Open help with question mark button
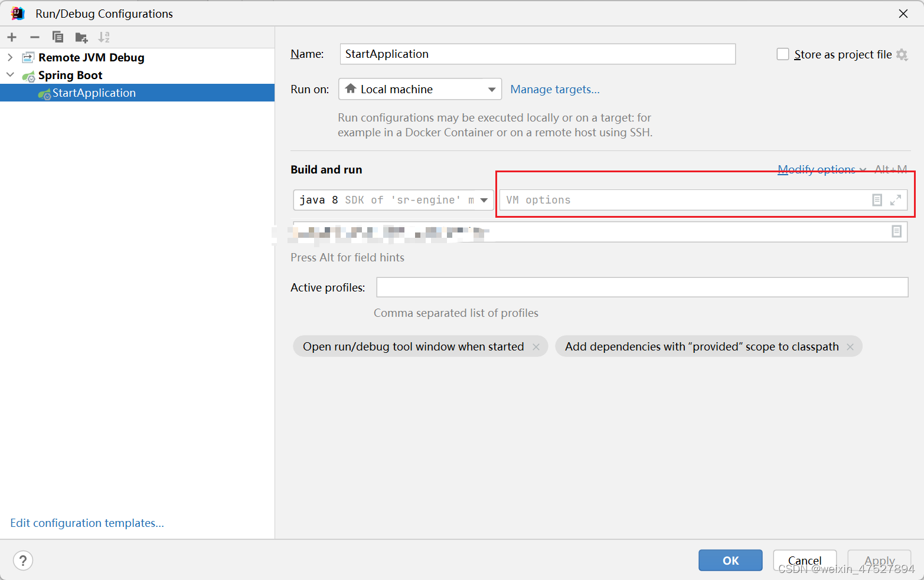The height and width of the screenshot is (580, 924). pos(23,561)
